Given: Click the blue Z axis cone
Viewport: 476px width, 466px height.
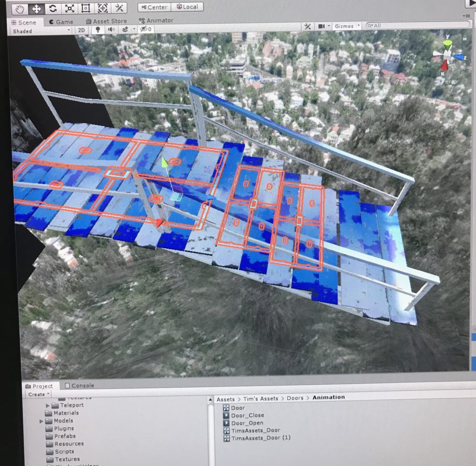Looking at the screenshot, I should pos(458,56).
